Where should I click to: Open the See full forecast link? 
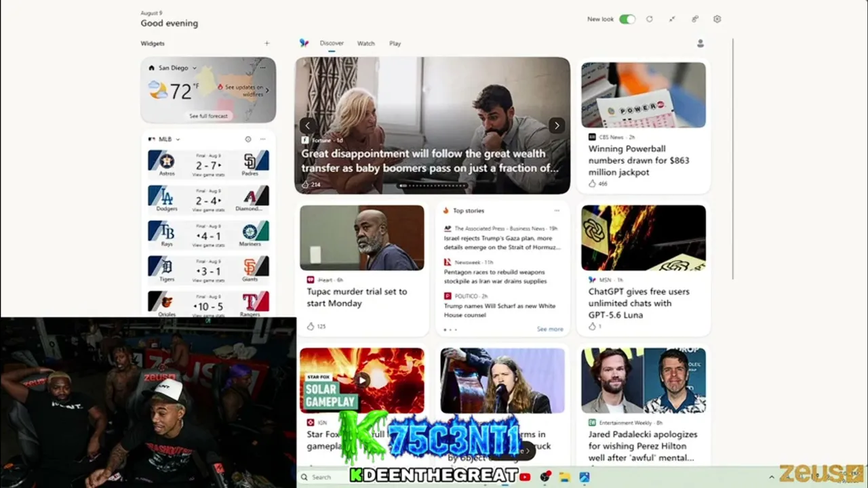point(208,116)
